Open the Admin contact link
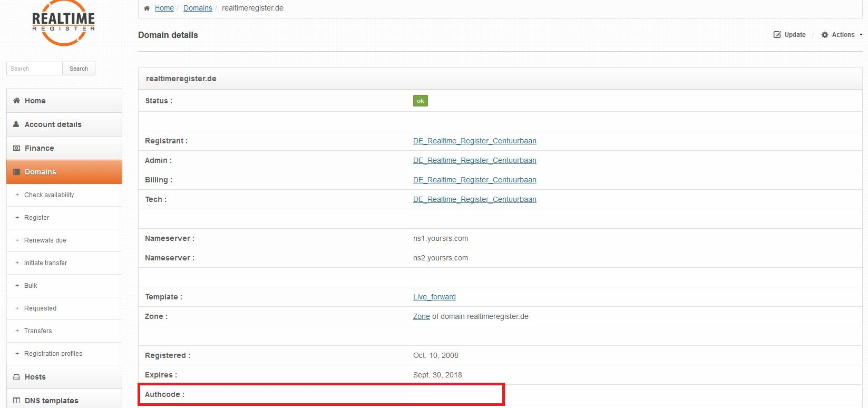 (475, 160)
